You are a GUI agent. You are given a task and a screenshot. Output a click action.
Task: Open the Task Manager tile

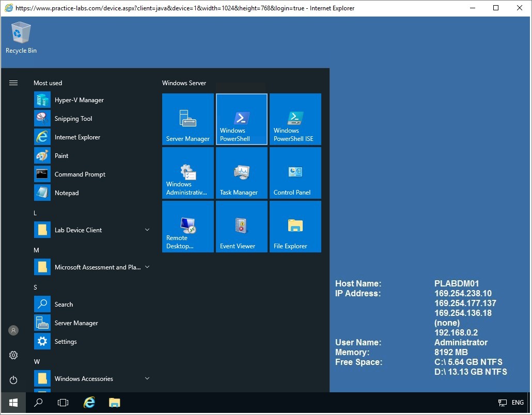coord(241,173)
